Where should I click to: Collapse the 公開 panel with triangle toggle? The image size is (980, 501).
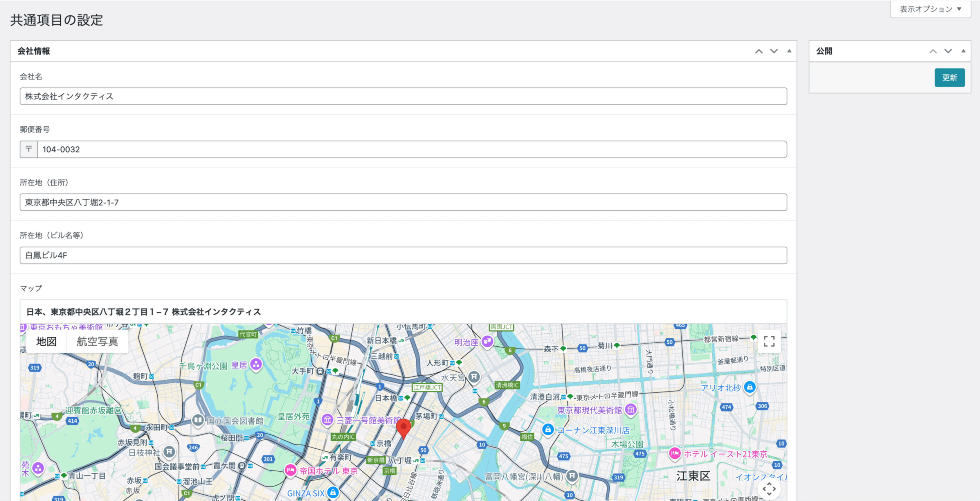(x=963, y=51)
